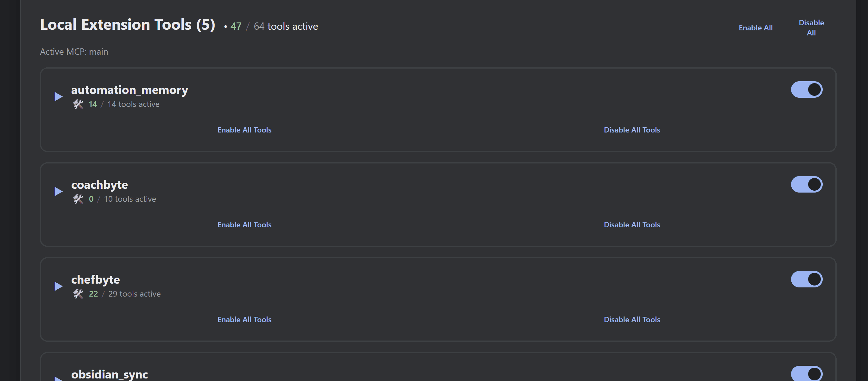Toggle the coachbyte extension switch
The height and width of the screenshot is (381, 868).
[806, 185]
